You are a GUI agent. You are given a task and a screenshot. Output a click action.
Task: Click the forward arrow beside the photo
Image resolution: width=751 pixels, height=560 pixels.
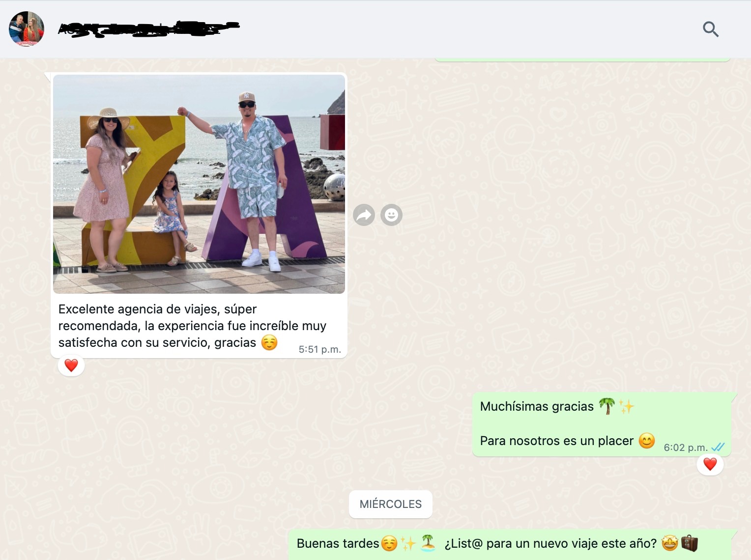[364, 215]
